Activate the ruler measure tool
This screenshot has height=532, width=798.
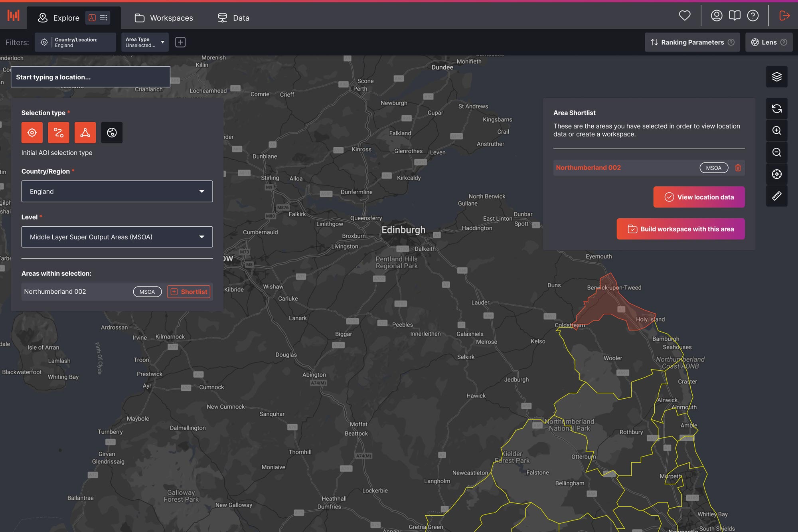pyautogui.click(x=777, y=196)
